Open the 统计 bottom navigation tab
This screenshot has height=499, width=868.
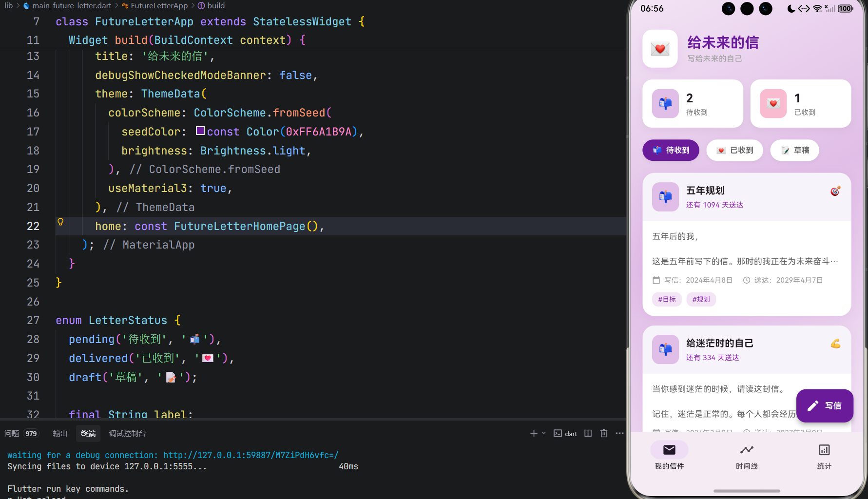(824, 455)
